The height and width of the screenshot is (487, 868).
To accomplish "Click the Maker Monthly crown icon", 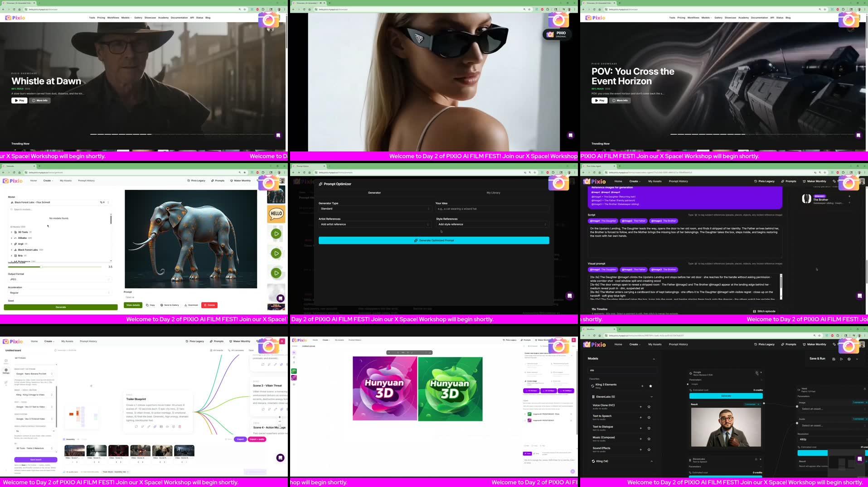I will click(232, 180).
